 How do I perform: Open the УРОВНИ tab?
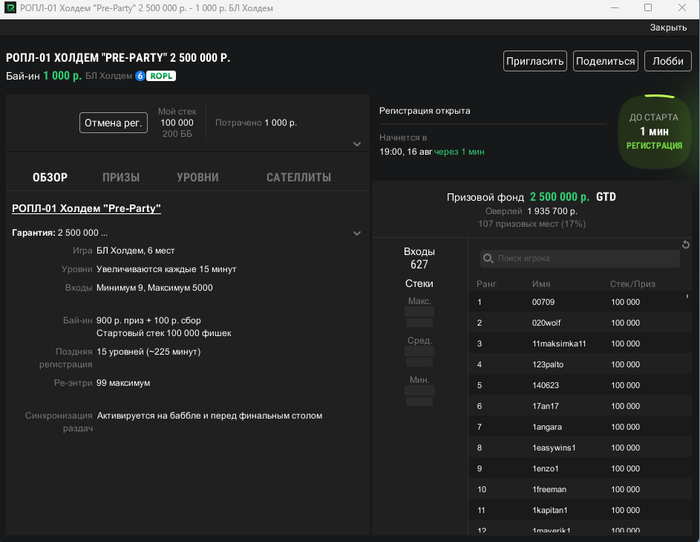[x=198, y=178]
